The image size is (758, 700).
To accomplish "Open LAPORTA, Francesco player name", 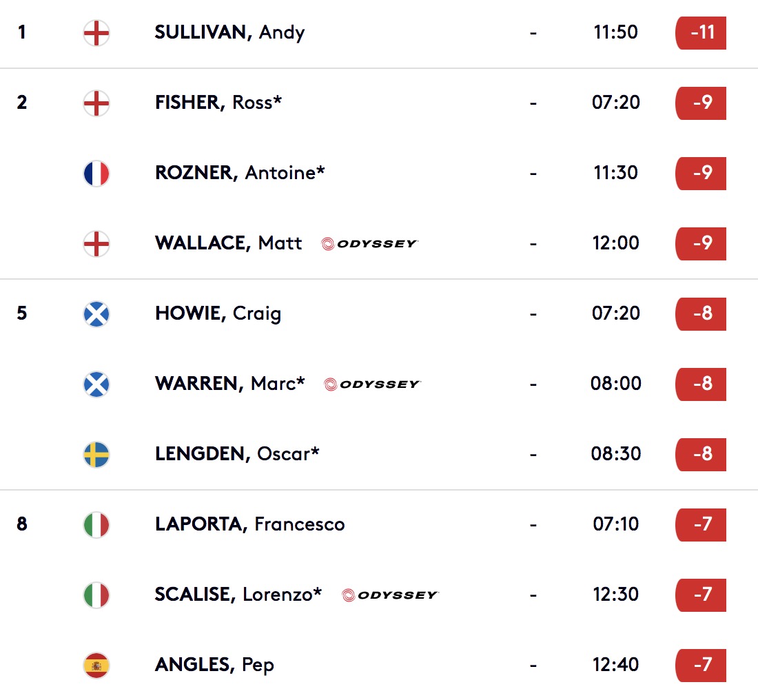I will (250, 524).
